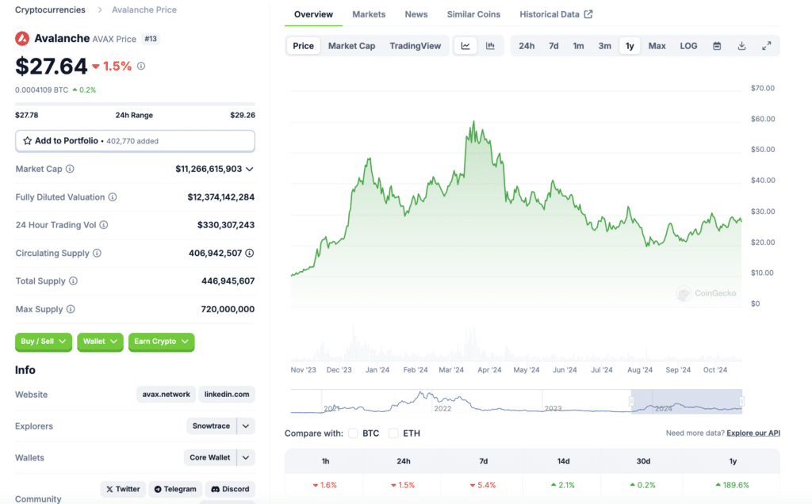Click the 189.6% 1y change value
The width and height of the screenshot is (812, 504).
pos(732,485)
